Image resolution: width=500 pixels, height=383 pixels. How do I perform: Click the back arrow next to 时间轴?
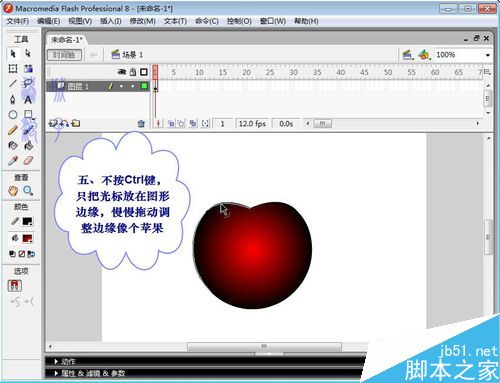pyautogui.click(x=94, y=55)
